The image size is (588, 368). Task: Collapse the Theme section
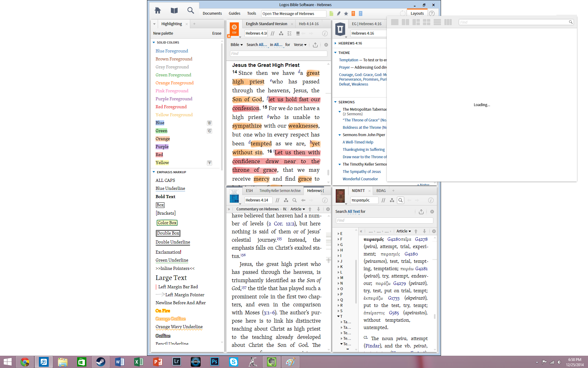point(336,53)
